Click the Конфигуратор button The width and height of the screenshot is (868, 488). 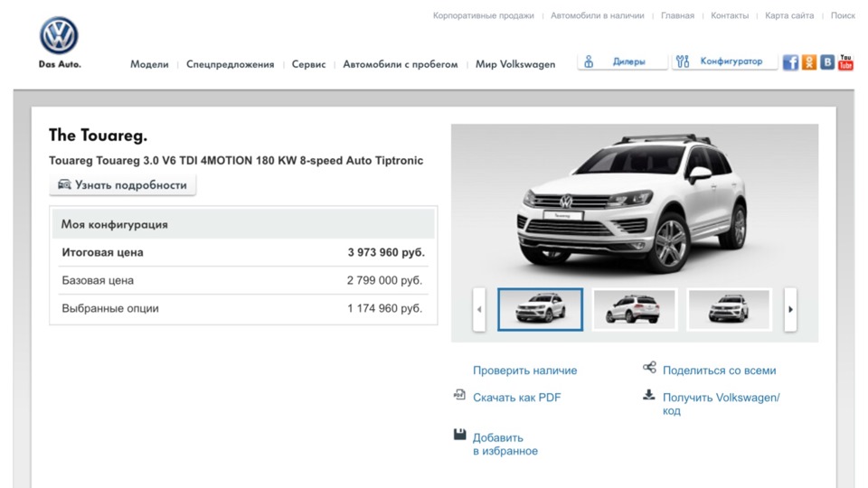[724, 61]
